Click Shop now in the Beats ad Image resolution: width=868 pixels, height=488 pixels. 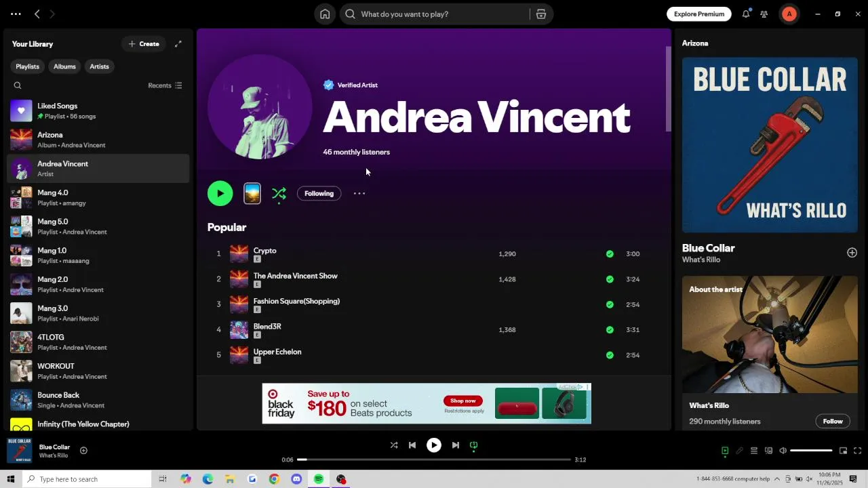463,401
